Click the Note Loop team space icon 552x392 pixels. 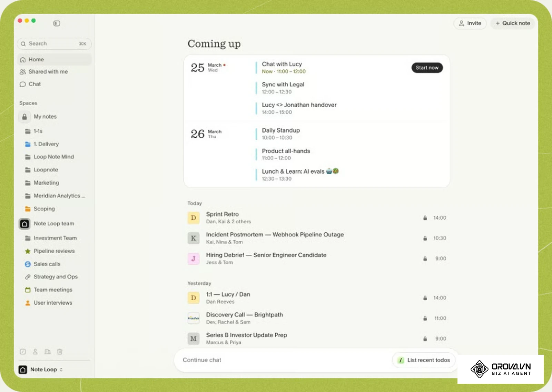[x=24, y=224]
